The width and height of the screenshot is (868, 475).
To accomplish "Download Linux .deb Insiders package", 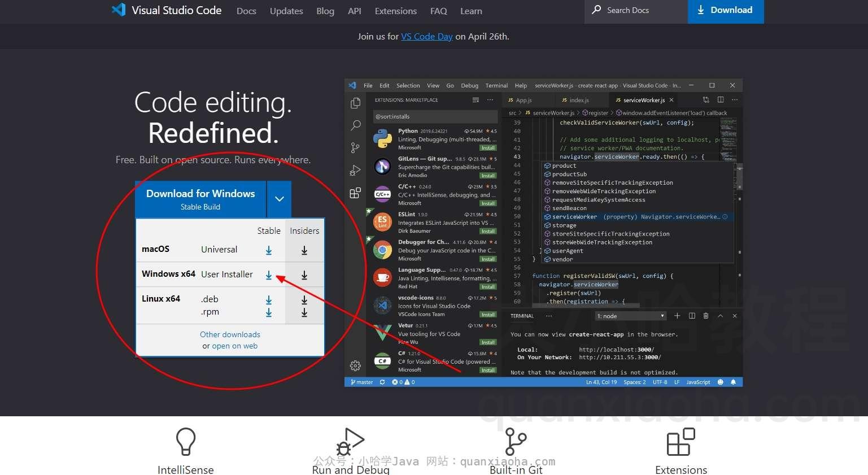I will [x=304, y=300].
